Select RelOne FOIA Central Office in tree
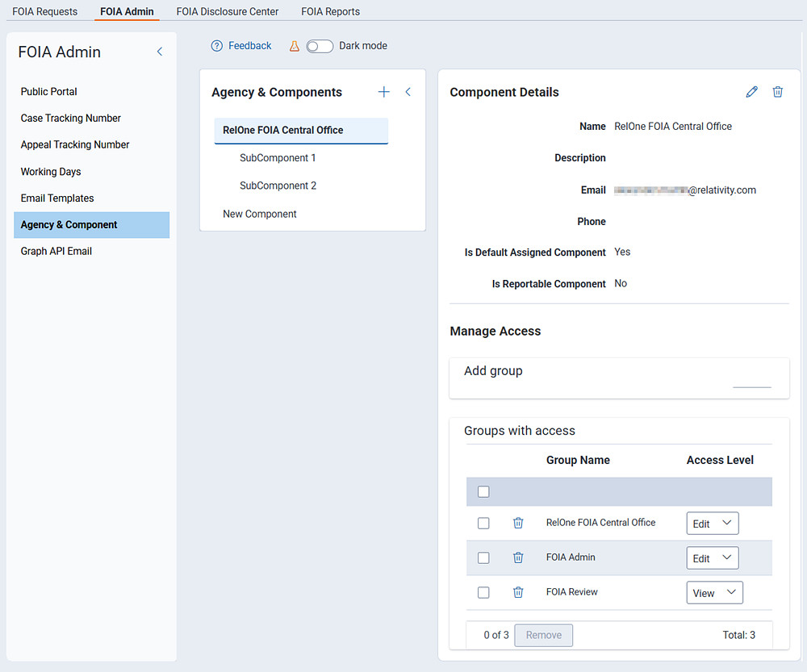Viewport: 807px width, 672px height. (301, 131)
